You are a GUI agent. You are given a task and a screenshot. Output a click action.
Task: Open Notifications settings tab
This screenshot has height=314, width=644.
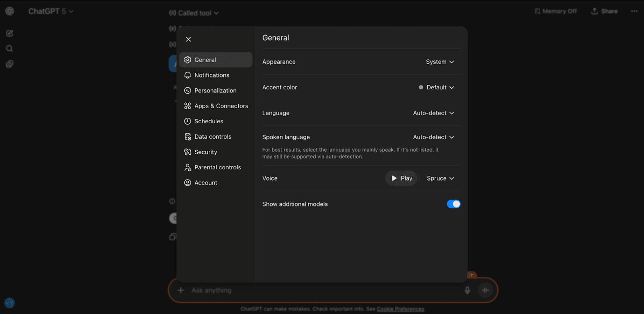[216, 75]
